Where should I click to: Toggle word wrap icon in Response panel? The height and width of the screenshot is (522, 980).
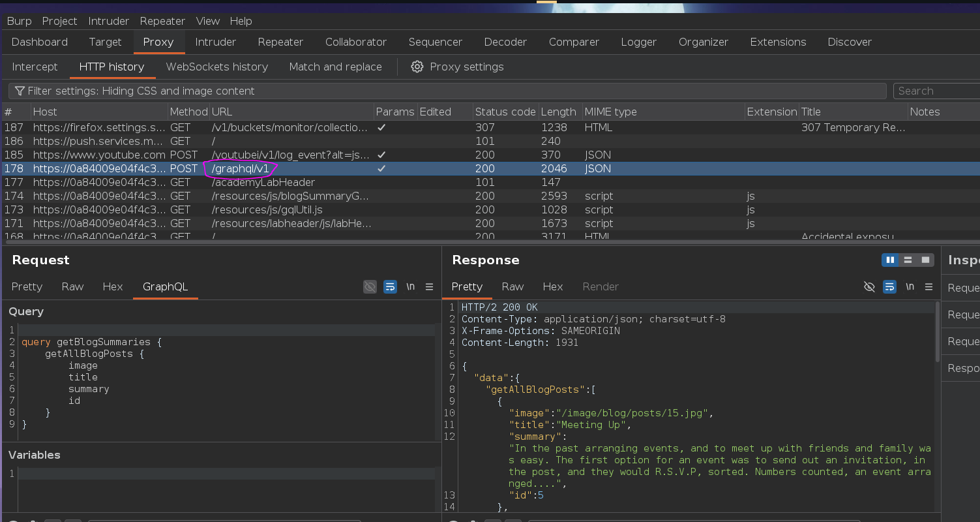point(889,286)
